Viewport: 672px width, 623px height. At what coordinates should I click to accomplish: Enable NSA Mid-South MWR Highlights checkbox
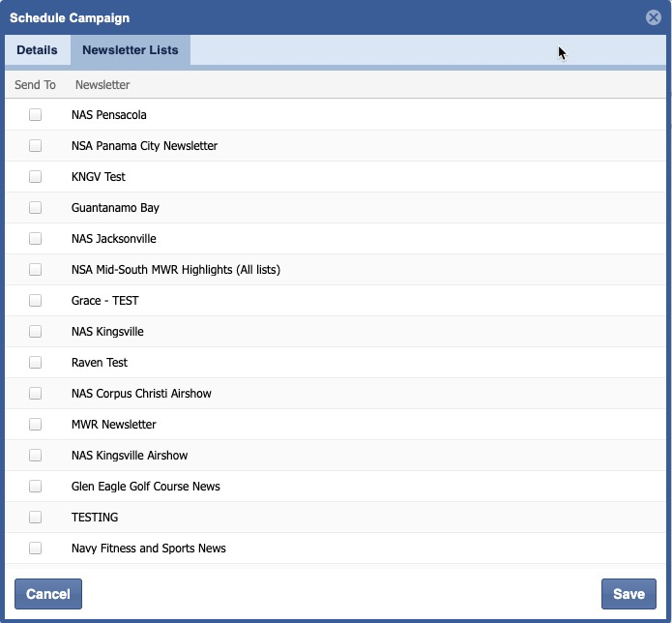[36, 270]
